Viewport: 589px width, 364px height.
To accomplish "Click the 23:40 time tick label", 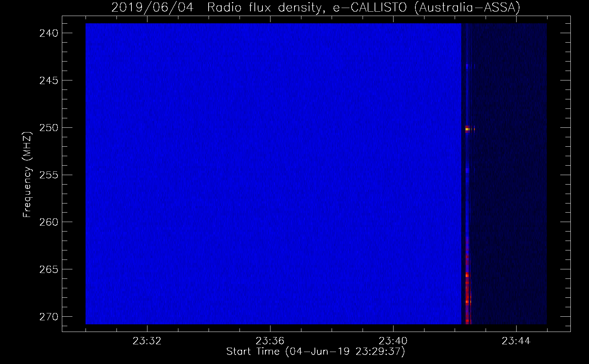I will point(393,341).
